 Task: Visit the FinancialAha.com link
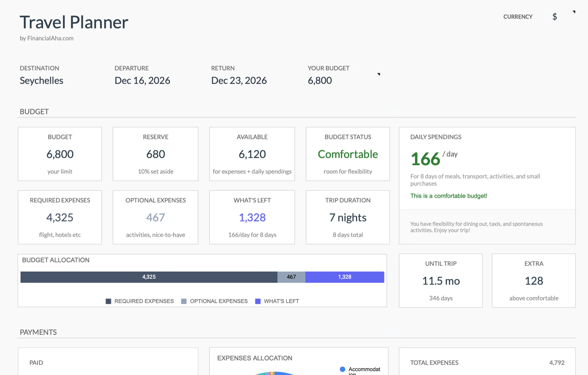tap(46, 38)
